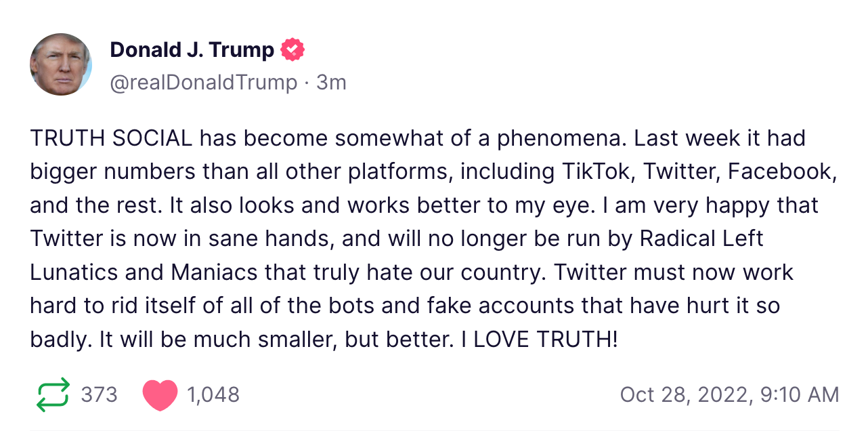Open the 373 ReTruths count
This screenshot has height=431, width=868.
click(99, 394)
